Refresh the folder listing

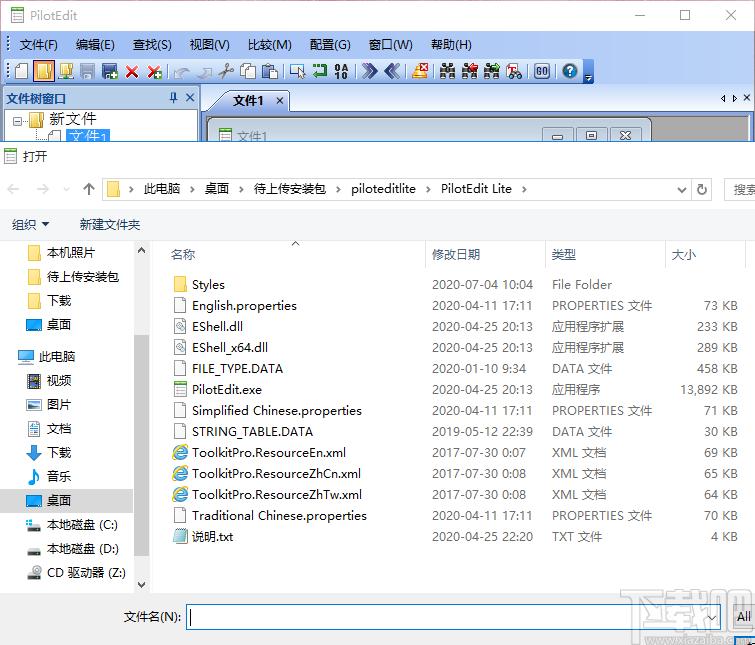pyautogui.click(x=702, y=190)
